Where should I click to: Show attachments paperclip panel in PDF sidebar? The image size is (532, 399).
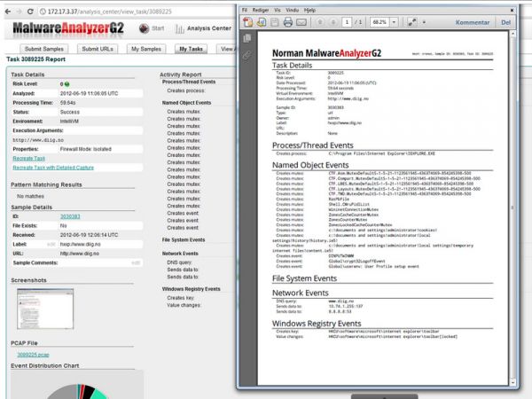247,55
